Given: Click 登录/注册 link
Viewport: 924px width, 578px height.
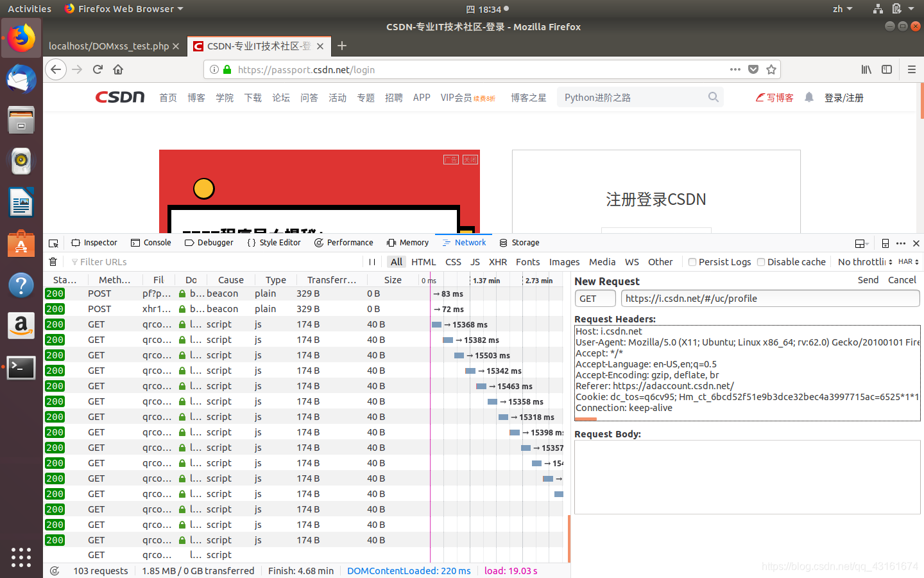Looking at the screenshot, I should coord(844,98).
